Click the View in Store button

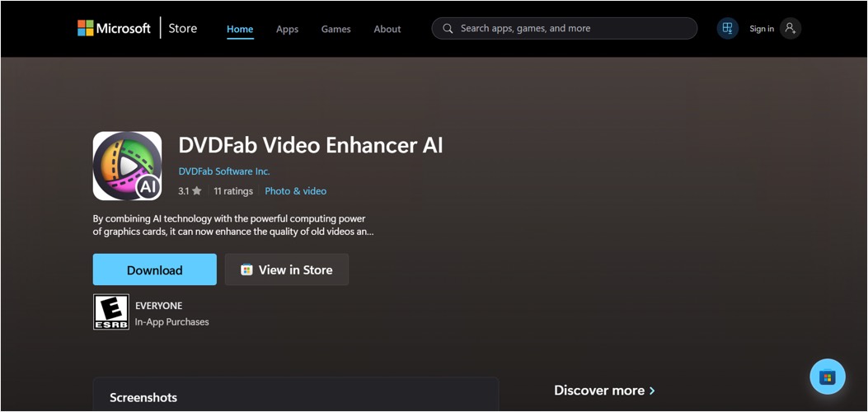click(x=287, y=269)
